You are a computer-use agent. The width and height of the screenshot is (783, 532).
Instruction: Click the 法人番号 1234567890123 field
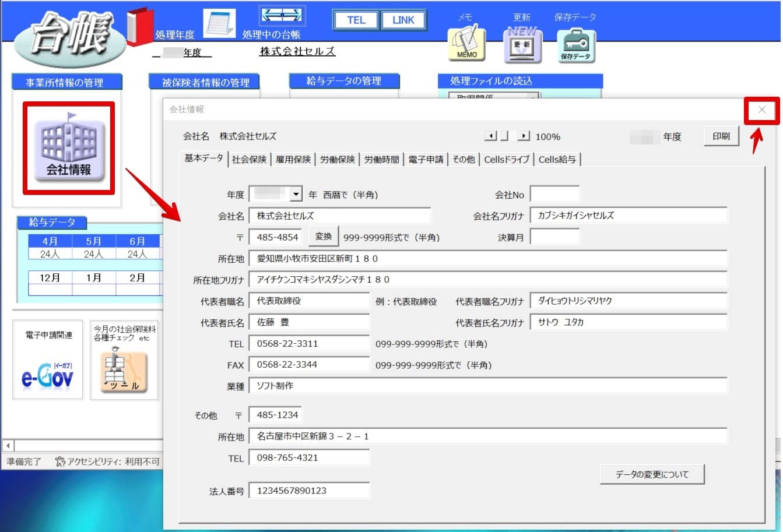point(309,491)
